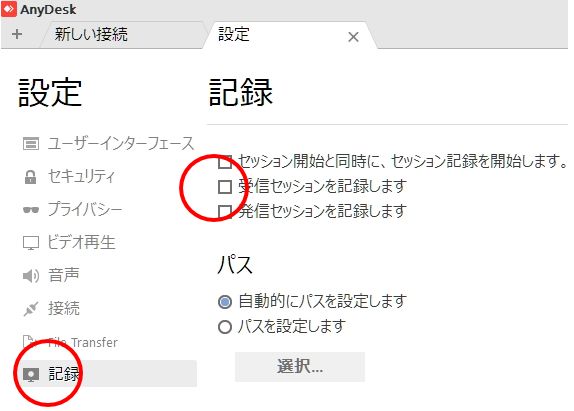The height and width of the screenshot is (411, 574).
Task: Enable recording at session start checkbox
Action: point(225,161)
